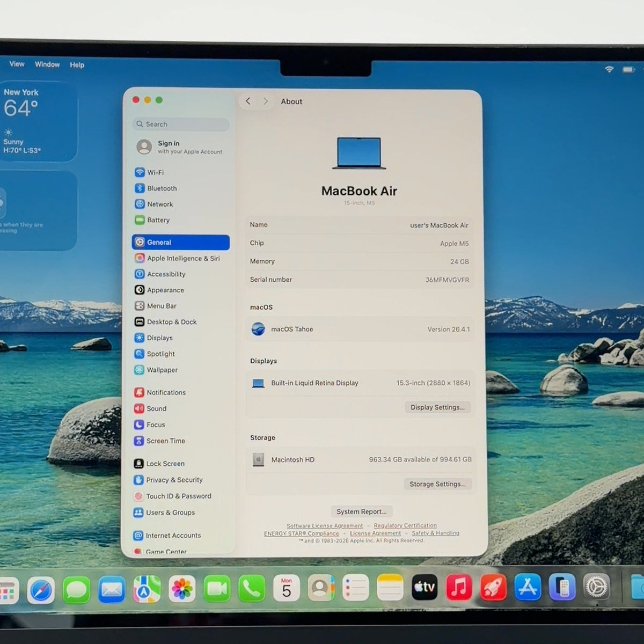The image size is (644, 644).
Task: Open Privacy & Security settings
Action: [168, 480]
